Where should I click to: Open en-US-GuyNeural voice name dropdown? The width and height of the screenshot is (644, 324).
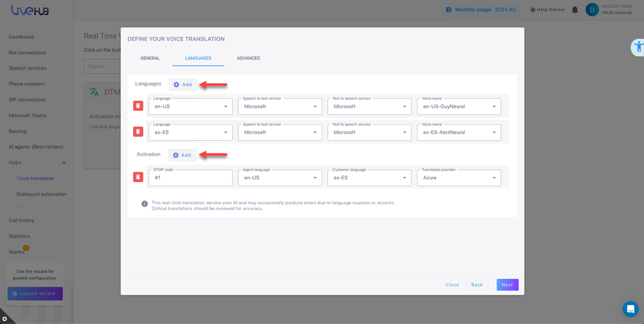point(459,107)
